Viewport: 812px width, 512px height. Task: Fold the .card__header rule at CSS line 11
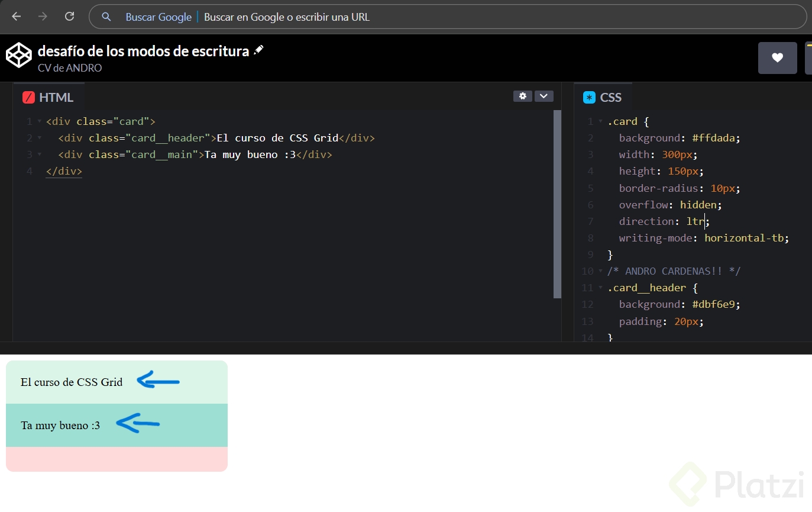pyautogui.click(x=601, y=288)
